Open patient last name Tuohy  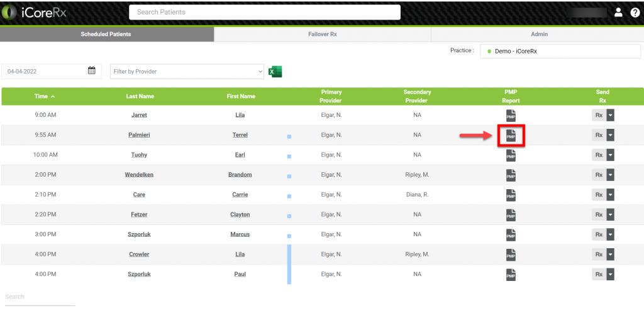(x=139, y=155)
